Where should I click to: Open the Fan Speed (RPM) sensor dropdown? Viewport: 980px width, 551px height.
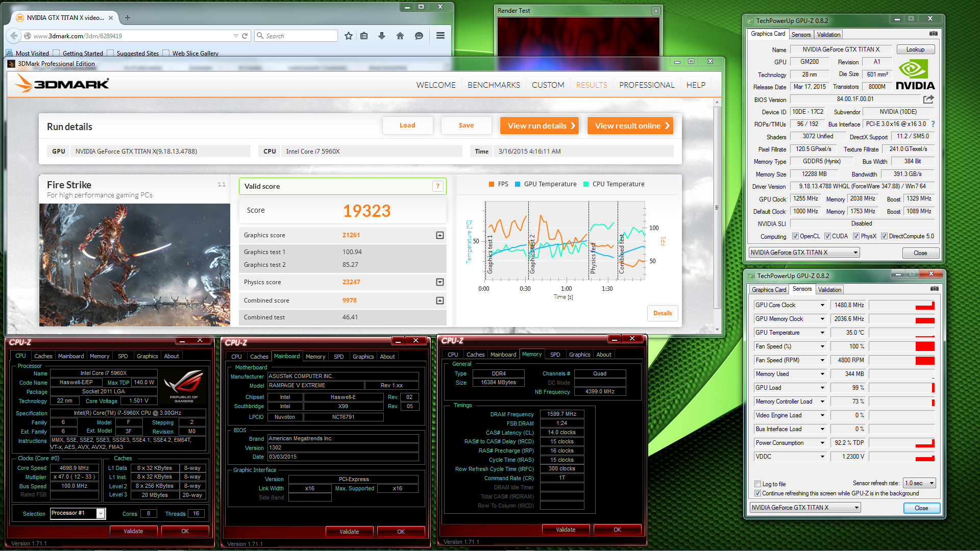pos(822,360)
